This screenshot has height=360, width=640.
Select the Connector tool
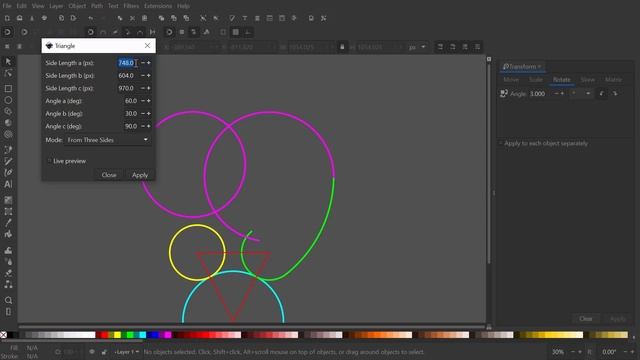8,284
